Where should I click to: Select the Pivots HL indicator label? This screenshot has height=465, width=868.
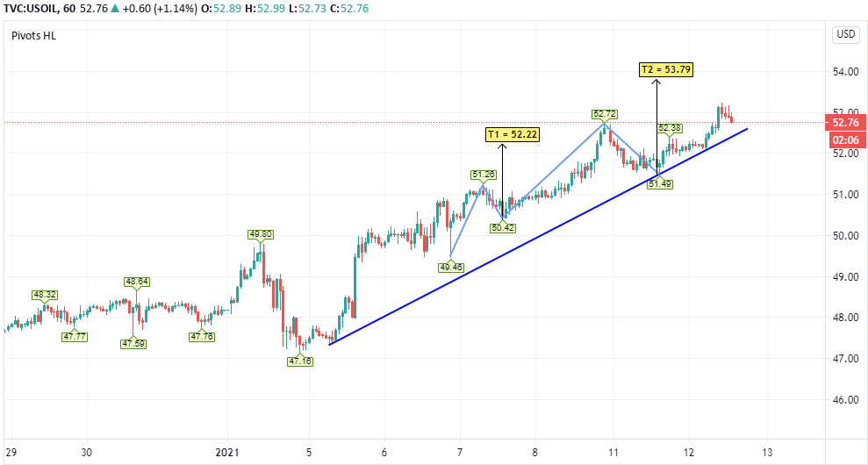click(x=34, y=35)
